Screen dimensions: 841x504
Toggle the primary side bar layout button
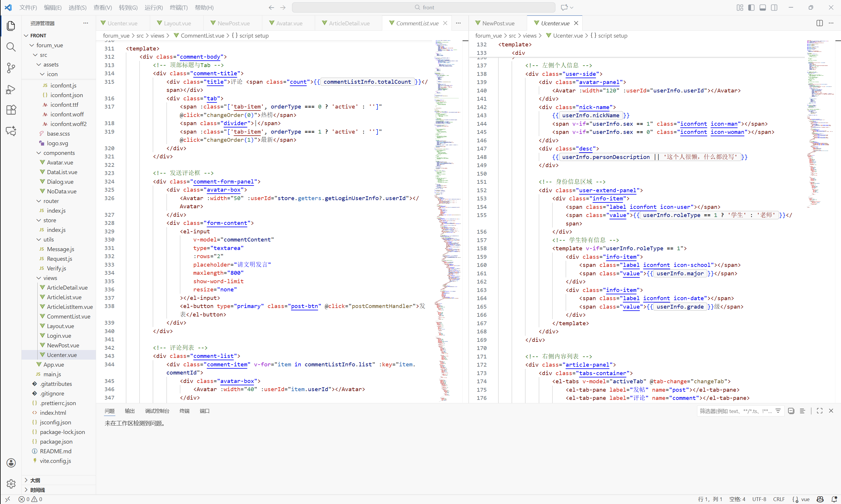[x=751, y=8]
